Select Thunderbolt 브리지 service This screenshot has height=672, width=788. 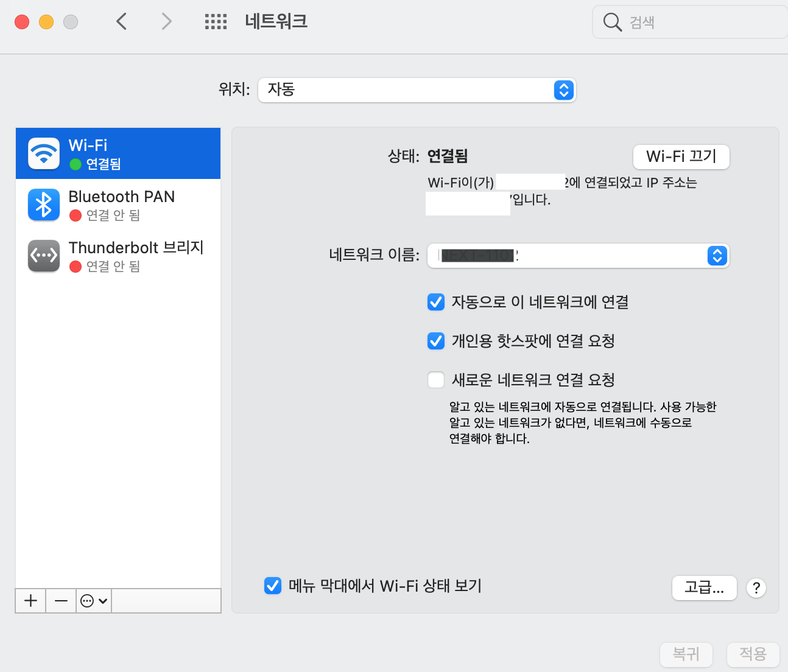click(x=118, y=256)
